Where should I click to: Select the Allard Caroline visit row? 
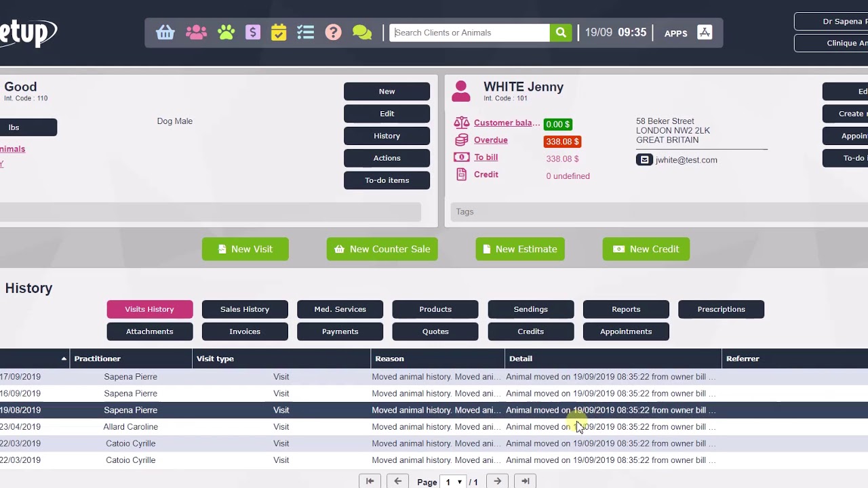coord(131,427)
